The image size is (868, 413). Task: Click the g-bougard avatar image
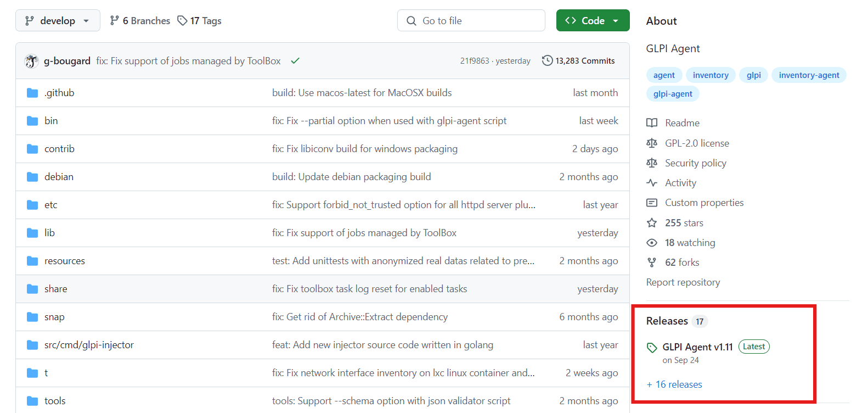(31, 61)
